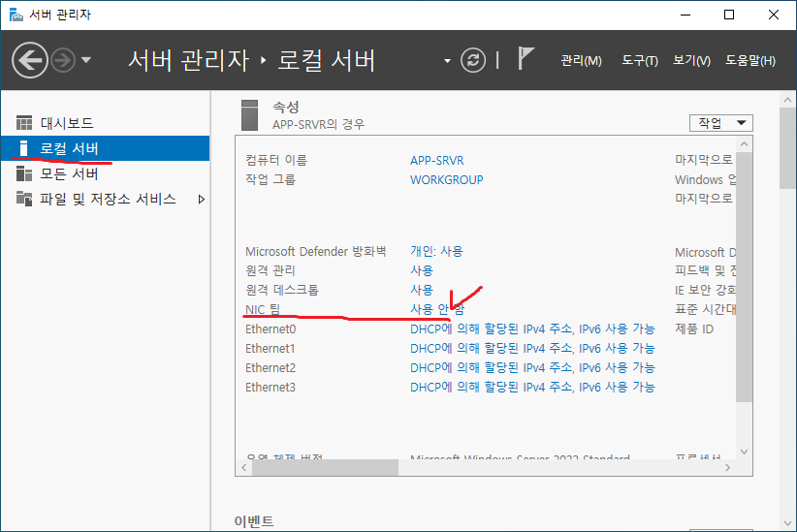Image resolution: width=797 pixels, height=532 pixels.
Task: Minimize the 서버 관리자 window
Action: (x=685, y=15)
